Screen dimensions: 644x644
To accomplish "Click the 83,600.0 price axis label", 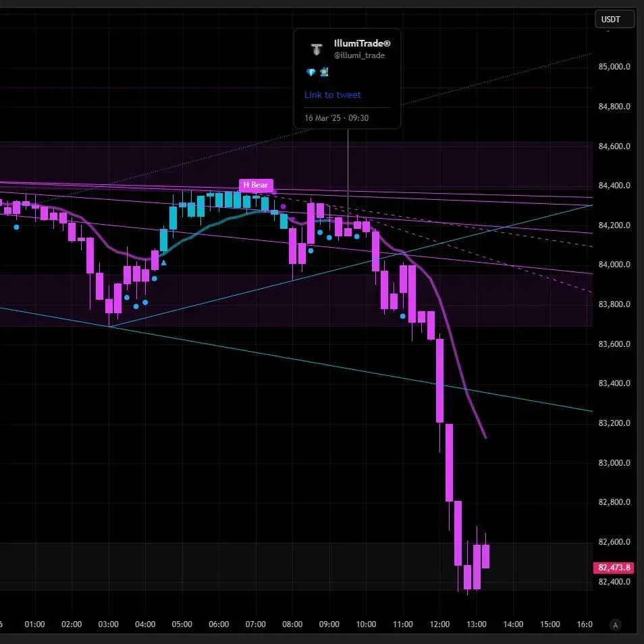I will pyautogui.click(x=614, y=344).
